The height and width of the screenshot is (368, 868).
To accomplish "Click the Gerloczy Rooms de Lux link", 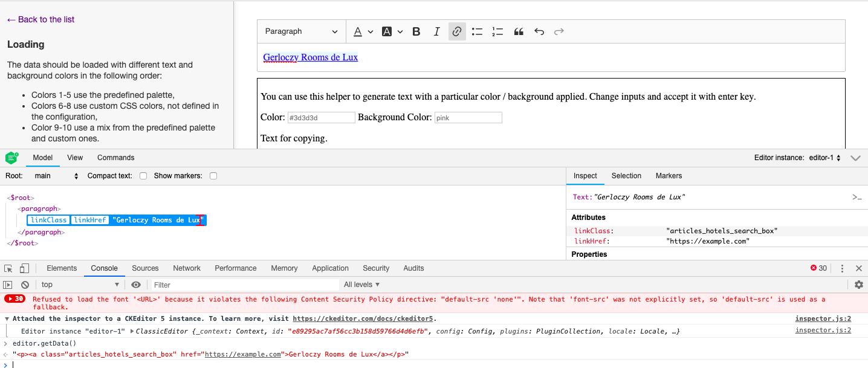I will pos(311,57).
